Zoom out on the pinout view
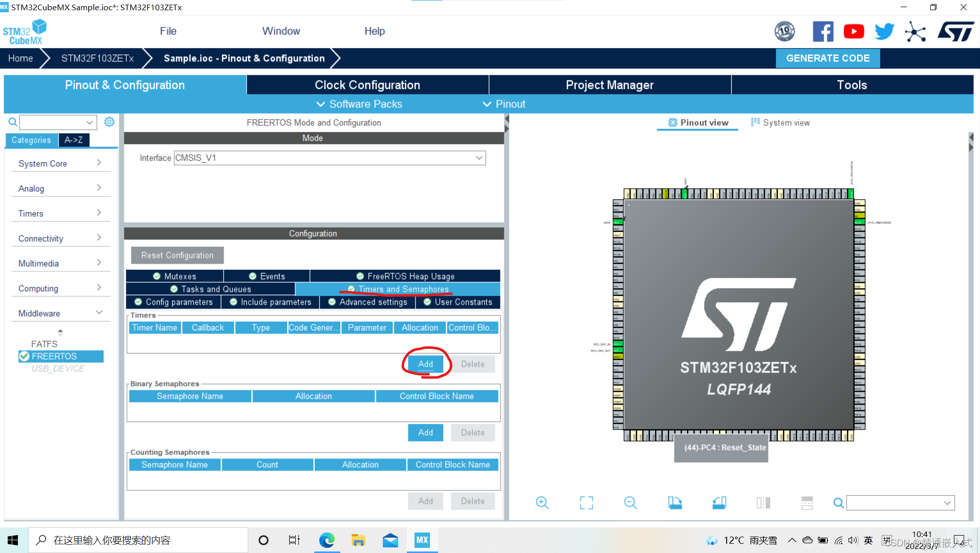Viewport: 980px width, 553px height. (x=630, y=503)
